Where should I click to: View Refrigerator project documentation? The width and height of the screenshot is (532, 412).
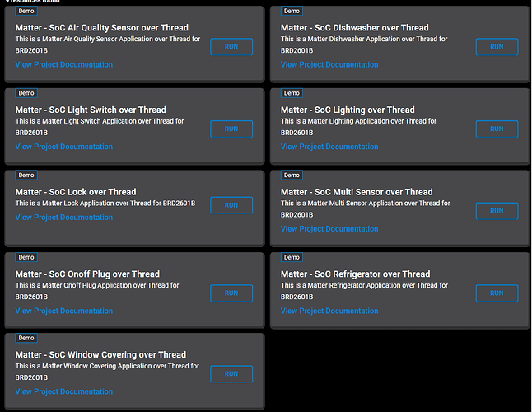pos(329,311)
